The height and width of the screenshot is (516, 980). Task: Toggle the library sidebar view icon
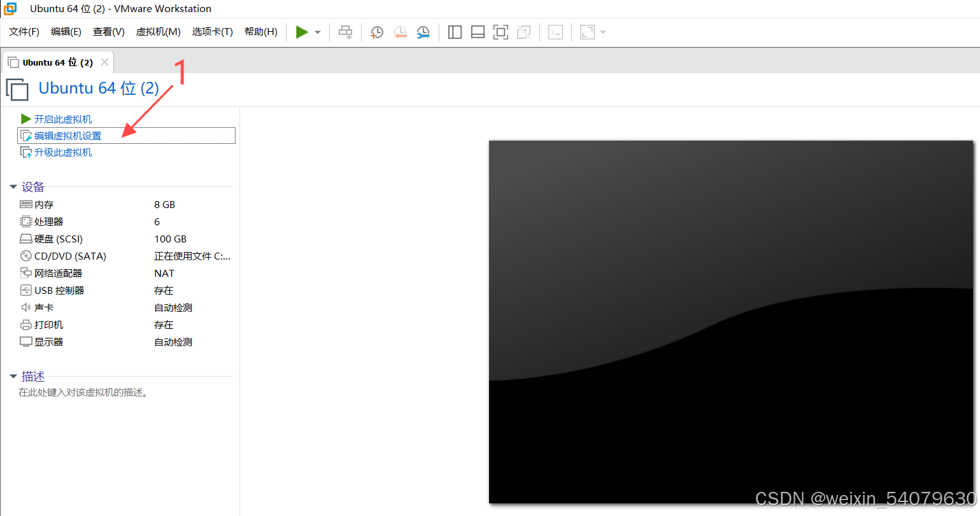click(x=455, y=32)
